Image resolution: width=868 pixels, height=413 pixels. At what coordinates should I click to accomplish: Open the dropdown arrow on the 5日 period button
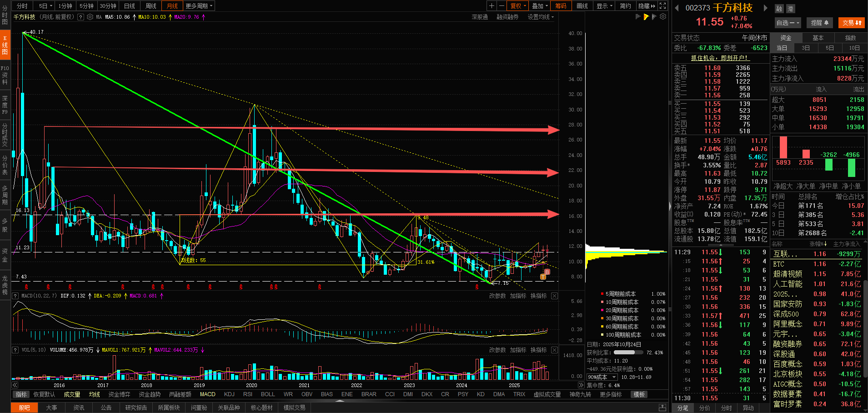click(50, 6)
